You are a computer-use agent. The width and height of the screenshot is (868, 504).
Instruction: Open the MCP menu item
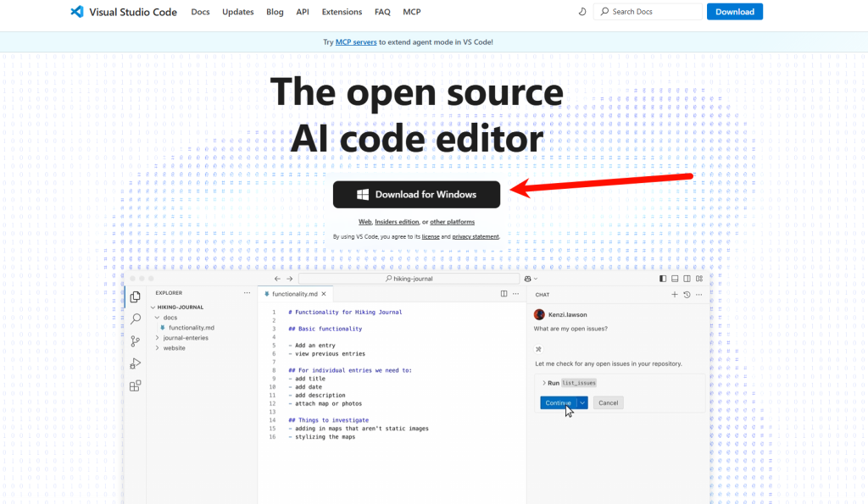(x=412, y=12)
